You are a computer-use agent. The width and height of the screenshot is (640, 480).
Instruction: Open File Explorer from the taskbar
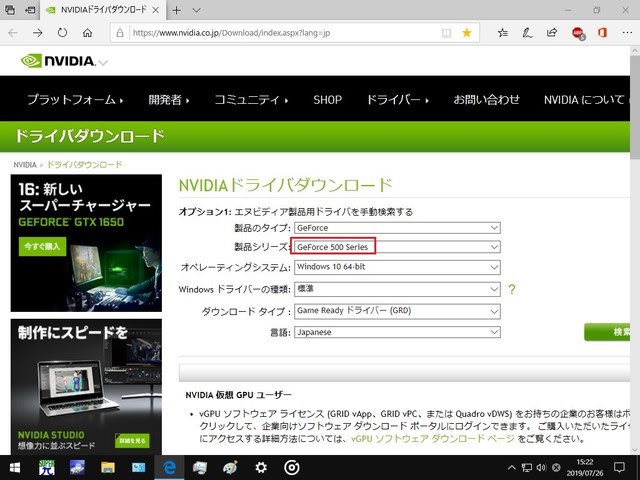108,467
